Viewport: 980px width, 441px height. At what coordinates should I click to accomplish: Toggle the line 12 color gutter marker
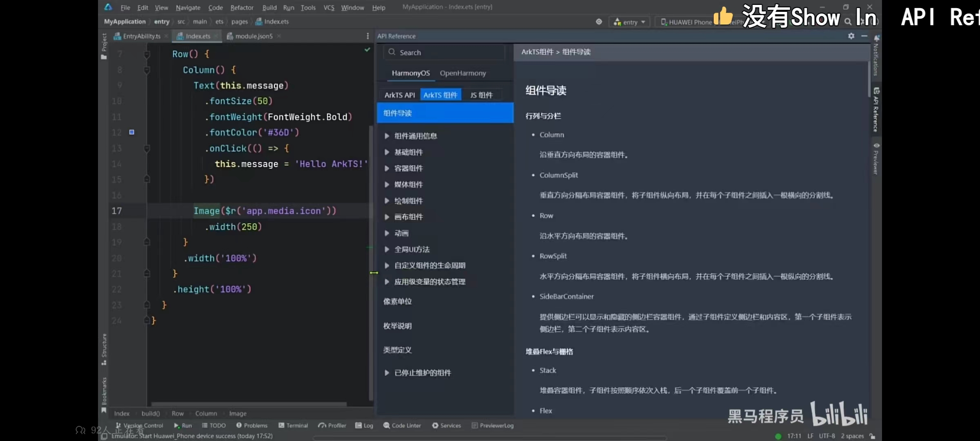pyautogui.click(x=131, y=132)
